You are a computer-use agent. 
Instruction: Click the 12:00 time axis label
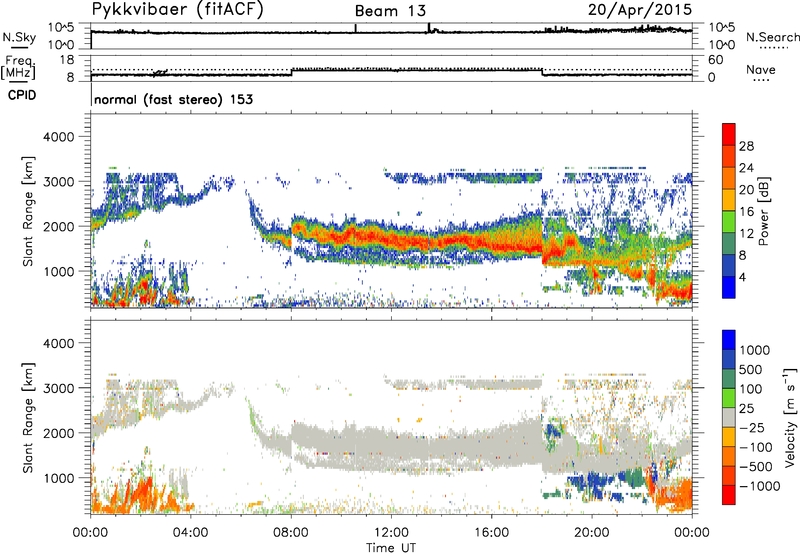(x=391, y=533)
